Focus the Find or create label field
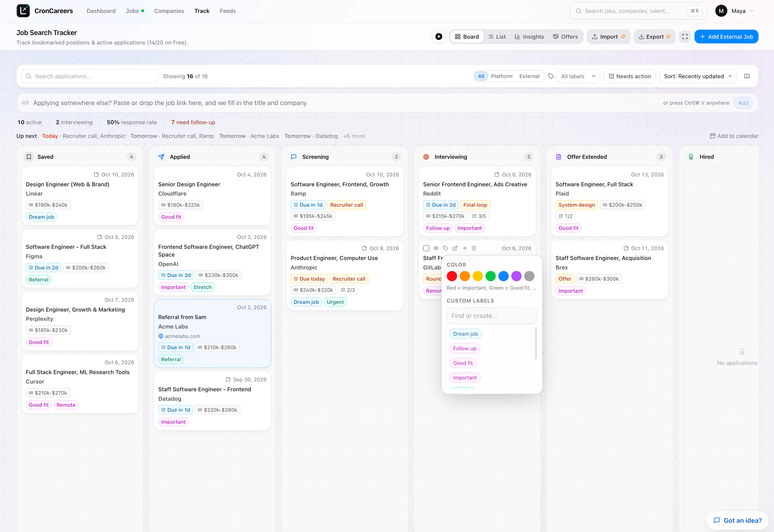Screen dimensions: 774x532 click(x=491, y=316)
